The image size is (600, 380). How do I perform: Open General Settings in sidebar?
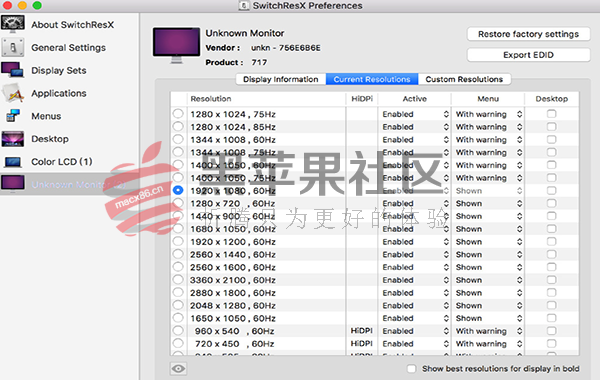(x=68, y=47)
